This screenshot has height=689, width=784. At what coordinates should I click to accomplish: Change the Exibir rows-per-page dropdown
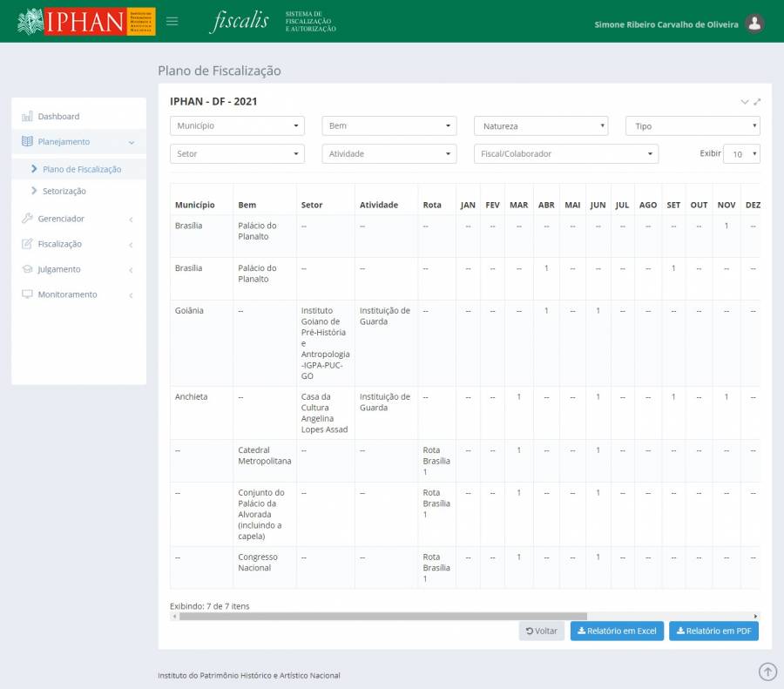[x=741, y=154]
